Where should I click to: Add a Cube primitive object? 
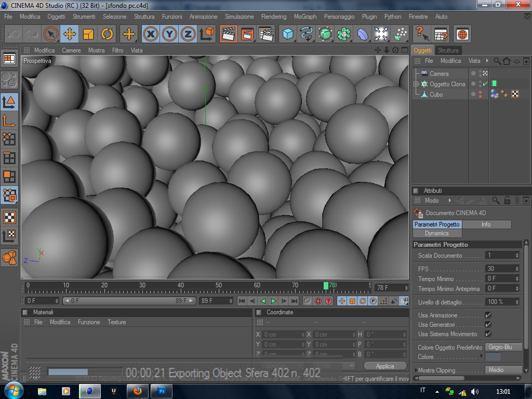(287, 34)
